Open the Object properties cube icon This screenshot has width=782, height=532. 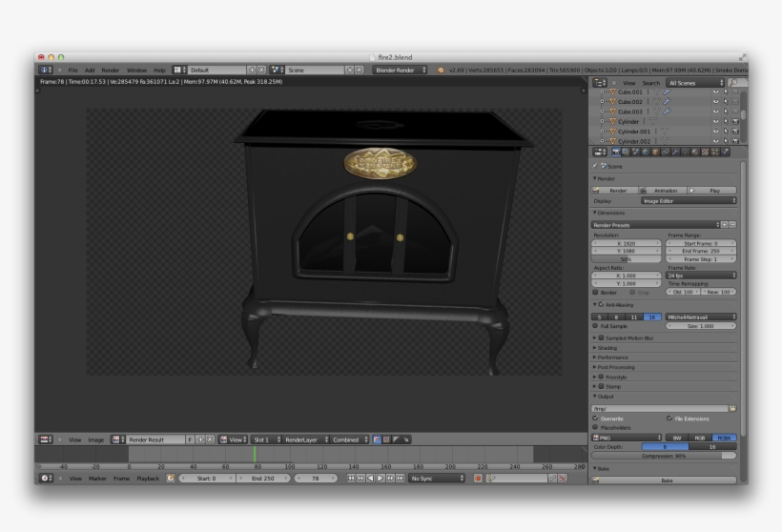coord(656,153)
